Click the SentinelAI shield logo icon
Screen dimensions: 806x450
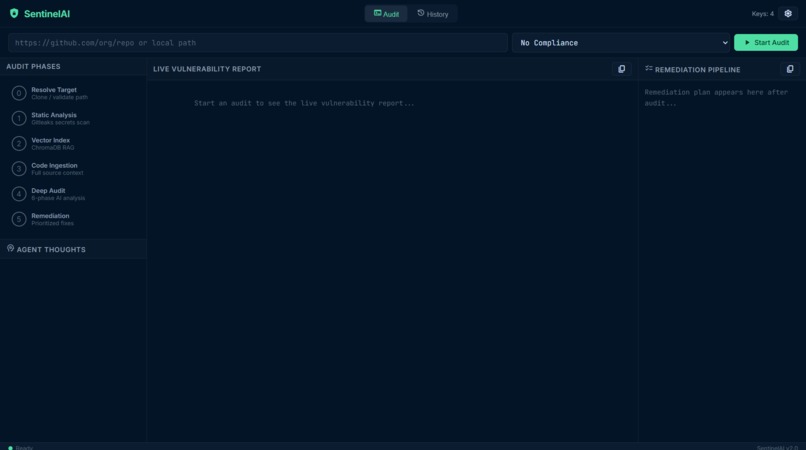click(14, 13)
